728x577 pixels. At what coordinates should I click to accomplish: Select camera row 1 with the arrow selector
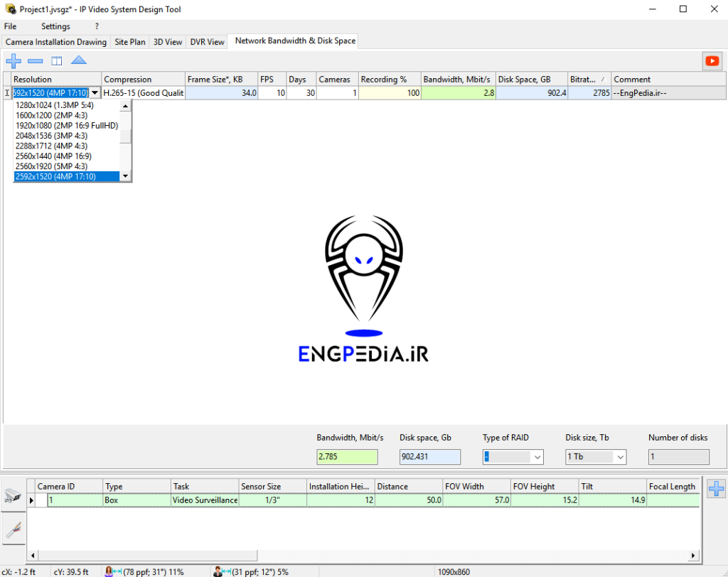point(31,500)
